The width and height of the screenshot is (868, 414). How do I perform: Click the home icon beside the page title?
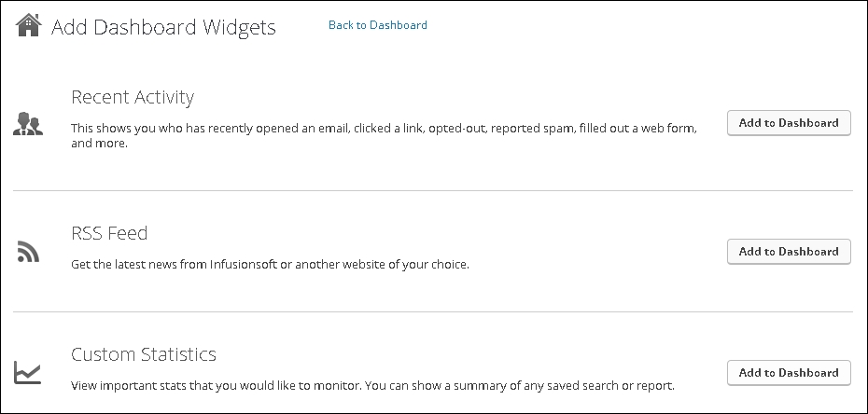tap(29, 25)
